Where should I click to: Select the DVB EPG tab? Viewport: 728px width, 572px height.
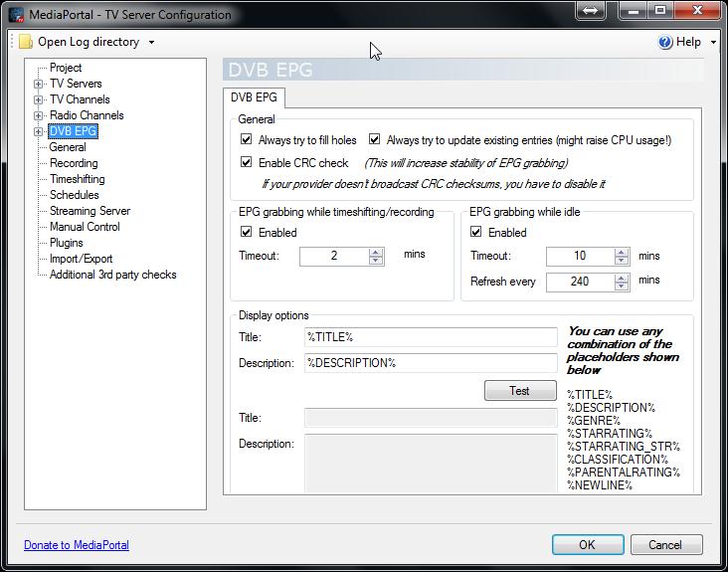coord(254,97)
